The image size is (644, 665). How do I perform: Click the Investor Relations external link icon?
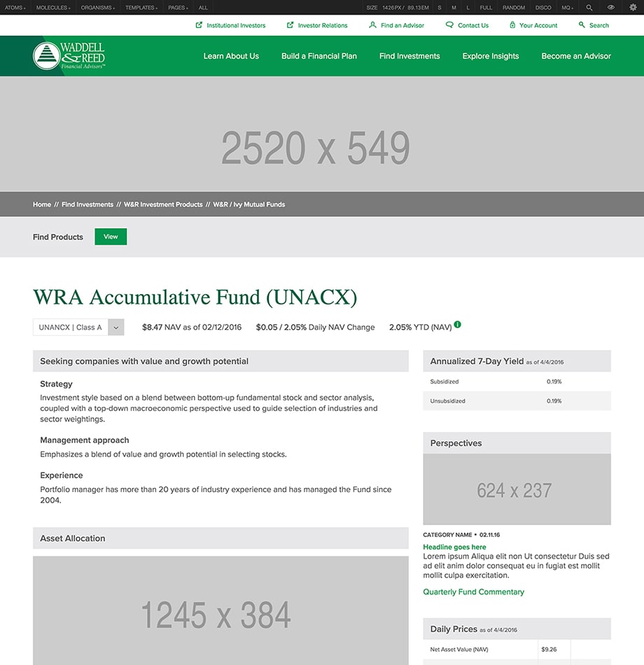point(290,25)
